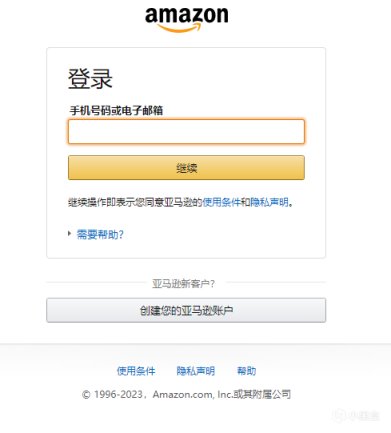The image size is (391, 433).
Task: Click the 手机号码或电子邮箱 input field
Action: pos(186,132)
